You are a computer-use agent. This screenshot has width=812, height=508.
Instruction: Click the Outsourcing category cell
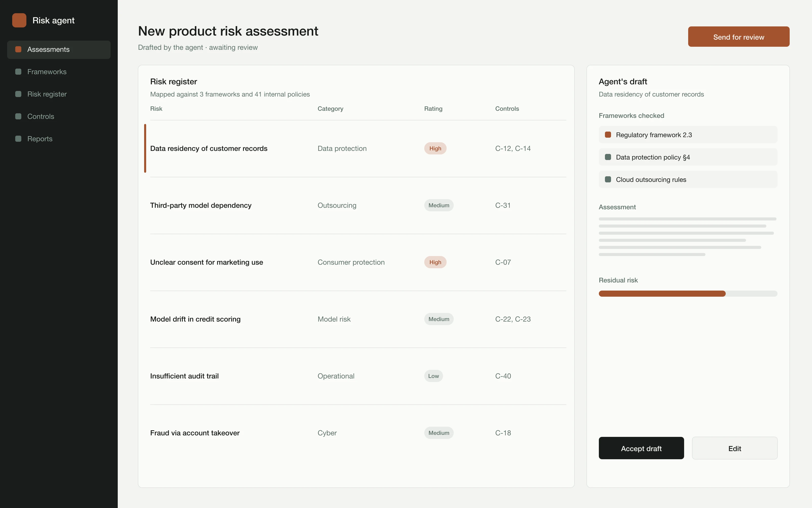pyautogui.click(x=337, y=205)
